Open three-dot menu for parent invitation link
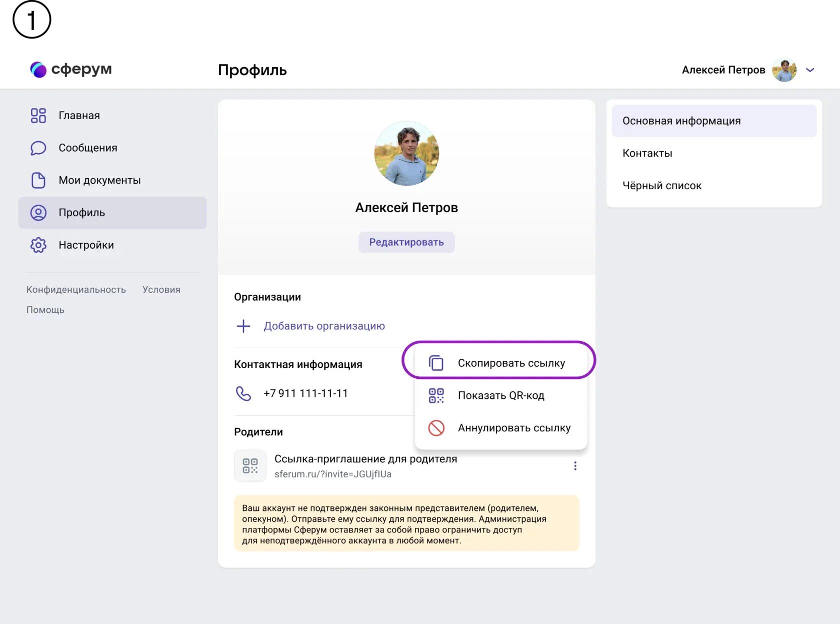840x624 pixels. 575,466
